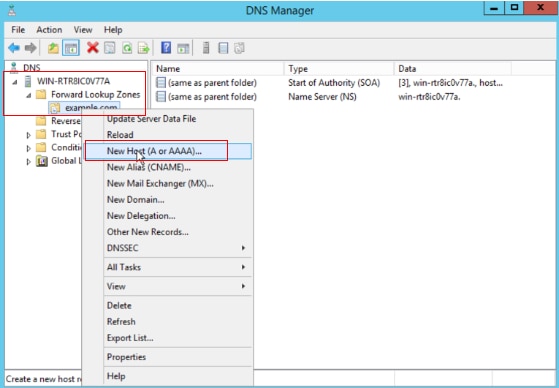Maximize the DNS Manager window
This screenshot has width=559, height=388.
click(x=514, y=8)
